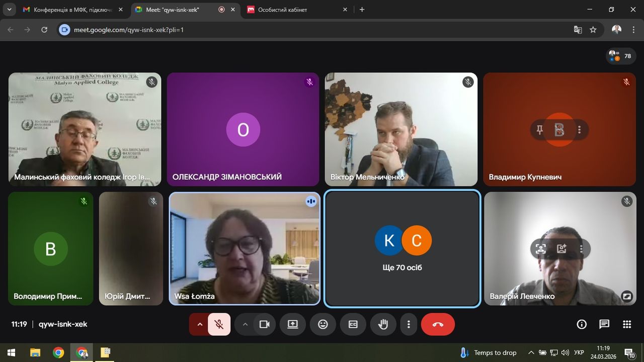Turn on closed captions
644x362 pixels.
(x=353, y=324)
